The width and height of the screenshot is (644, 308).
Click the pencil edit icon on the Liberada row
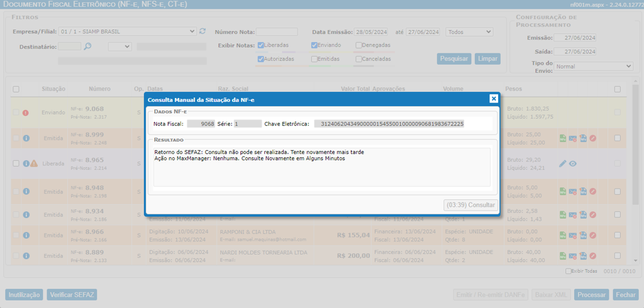563,164
